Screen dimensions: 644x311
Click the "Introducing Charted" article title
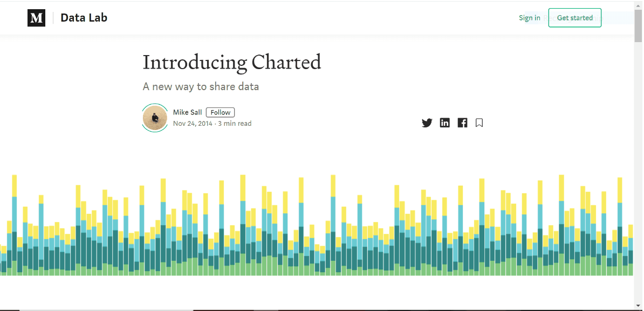pos(231,63)
